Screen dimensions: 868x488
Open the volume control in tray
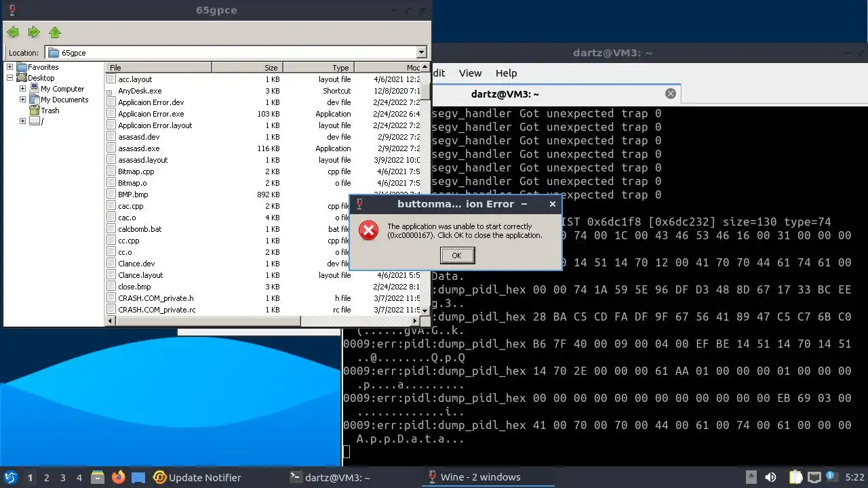(770, 477)
